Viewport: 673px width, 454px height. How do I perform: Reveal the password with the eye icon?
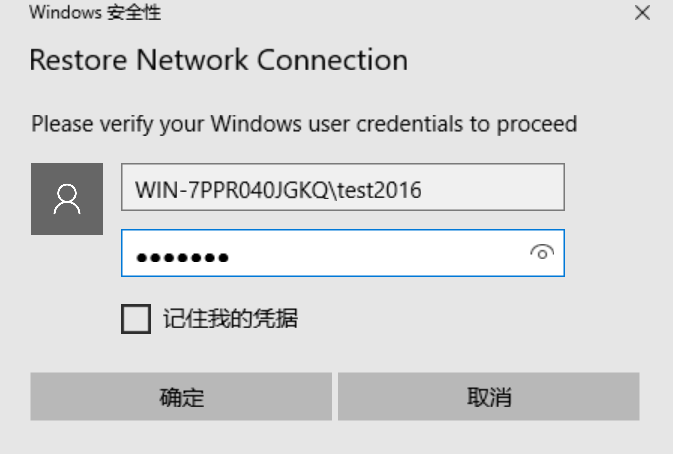[x=542, y=253]
